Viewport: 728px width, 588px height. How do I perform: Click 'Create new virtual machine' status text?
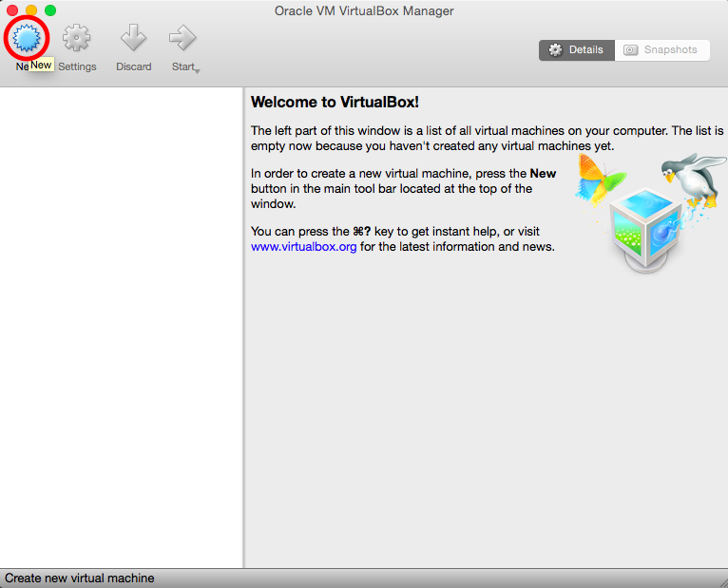coord(80,578)
